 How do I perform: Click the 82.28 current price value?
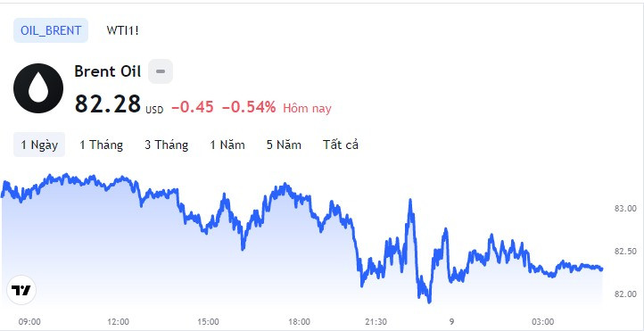tap(108, 103)
